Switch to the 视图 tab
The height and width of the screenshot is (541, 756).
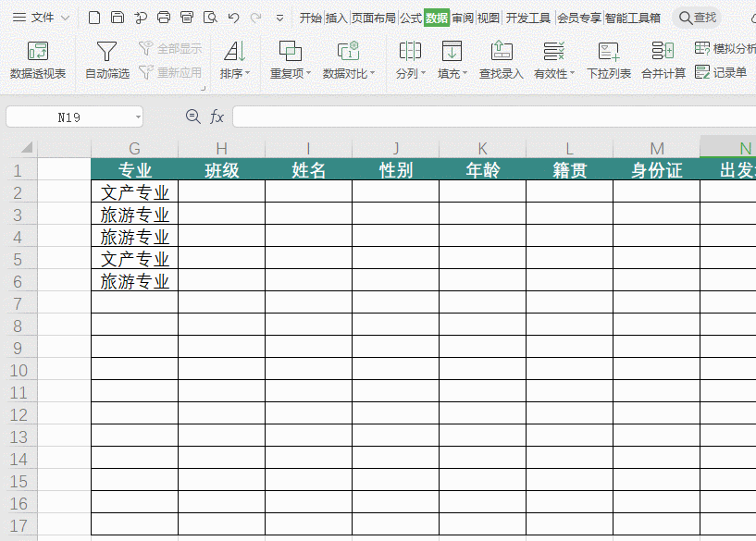(488, 18)
